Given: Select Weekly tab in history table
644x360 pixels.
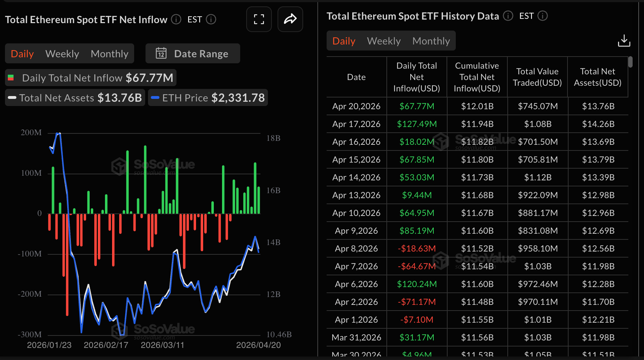Looking at the screenshot, I should tap(384, 41).
